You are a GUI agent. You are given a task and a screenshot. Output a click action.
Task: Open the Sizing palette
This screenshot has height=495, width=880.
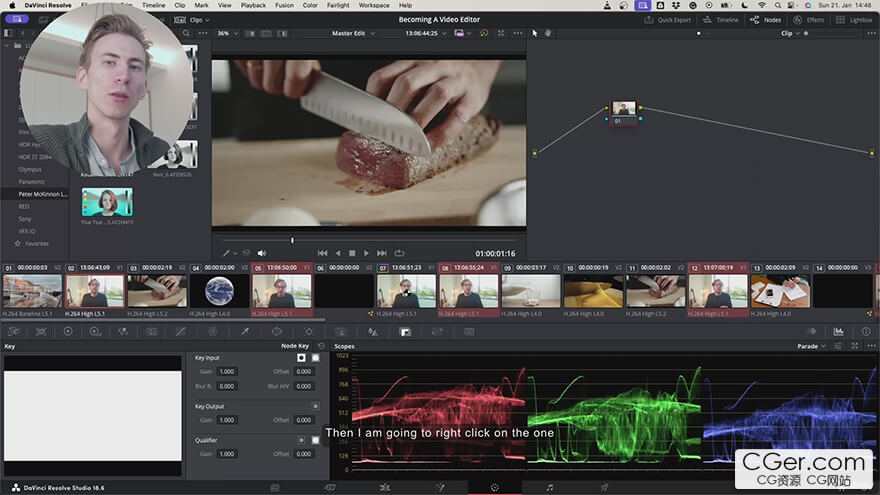[x=437, y=332]
